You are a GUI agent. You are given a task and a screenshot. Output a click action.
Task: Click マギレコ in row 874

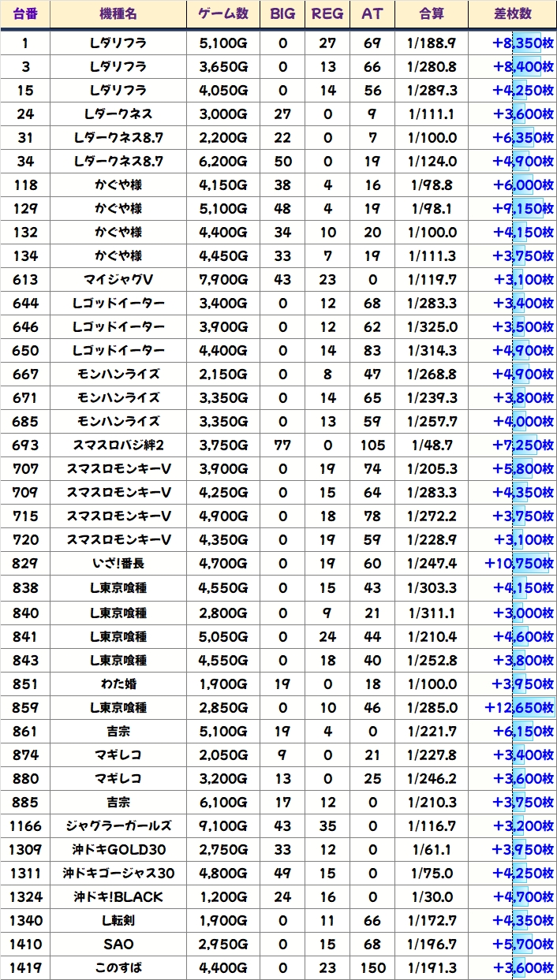(118, 755)
